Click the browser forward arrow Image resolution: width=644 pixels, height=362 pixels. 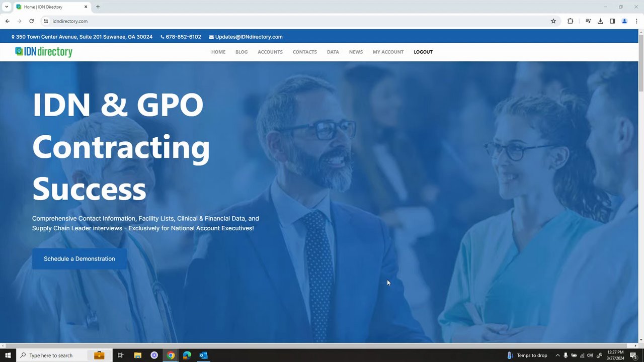click(19, 21)
